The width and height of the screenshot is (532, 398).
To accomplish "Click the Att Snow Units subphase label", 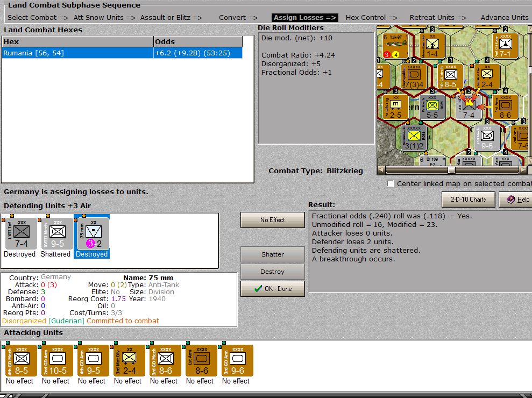I will click(x=104, y=18).
